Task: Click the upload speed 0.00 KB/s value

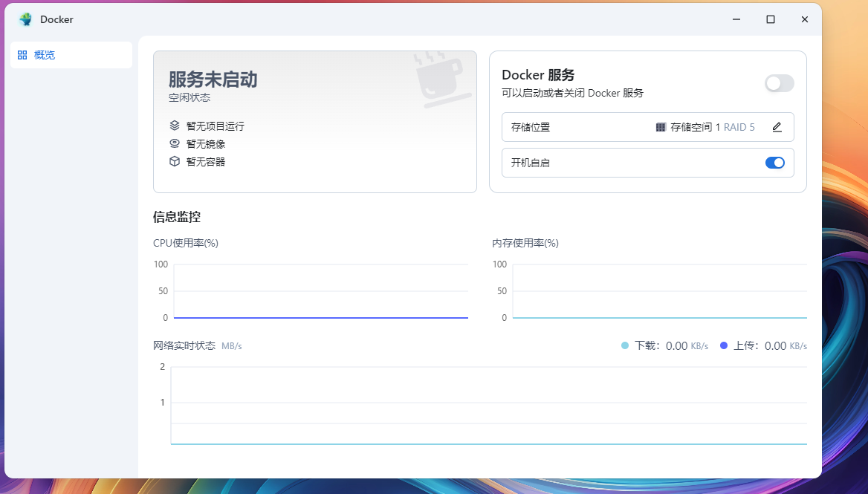Action: pyautogui.click(x=786, y=345)
